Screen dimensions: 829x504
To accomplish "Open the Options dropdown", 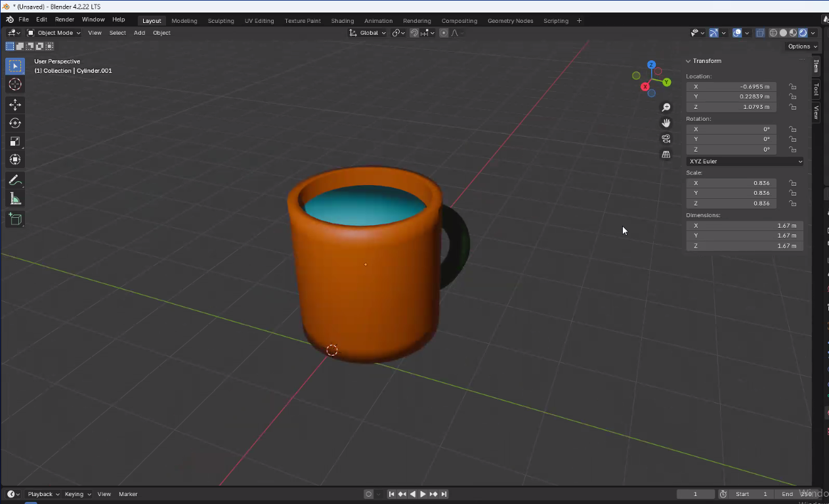I will click(x=802, y=46).
